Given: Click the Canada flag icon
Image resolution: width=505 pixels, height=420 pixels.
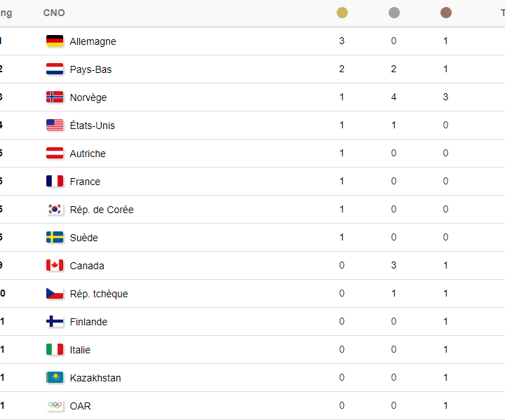Looking at the screenshot, I should (x=55, y=266).
